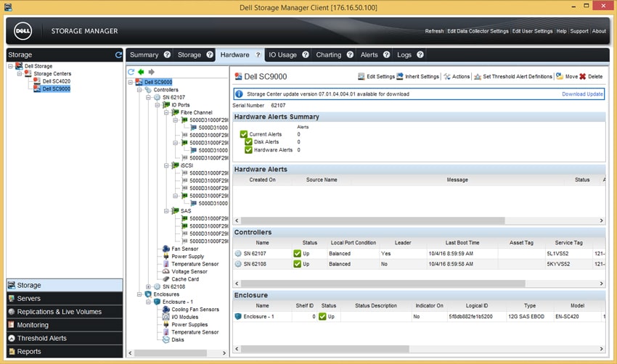Select Power Supplies under Enclosure - 1

coord(189,325)
